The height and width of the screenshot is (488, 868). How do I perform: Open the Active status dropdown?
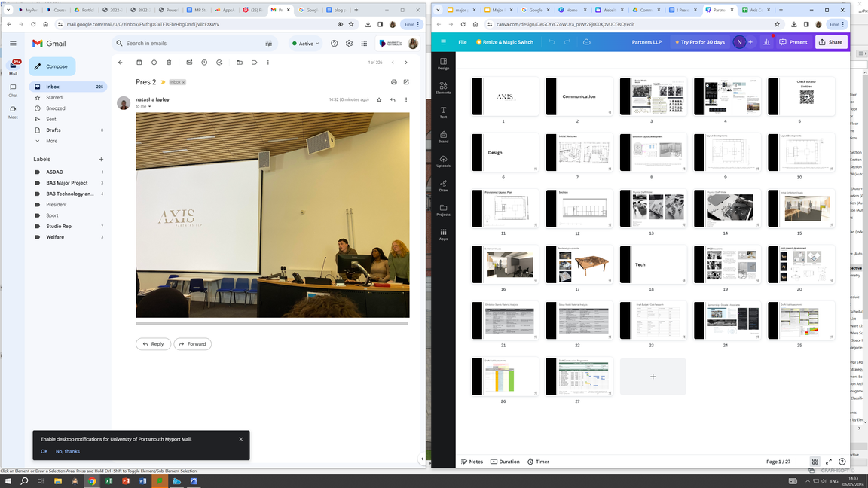tap(306, 44)
